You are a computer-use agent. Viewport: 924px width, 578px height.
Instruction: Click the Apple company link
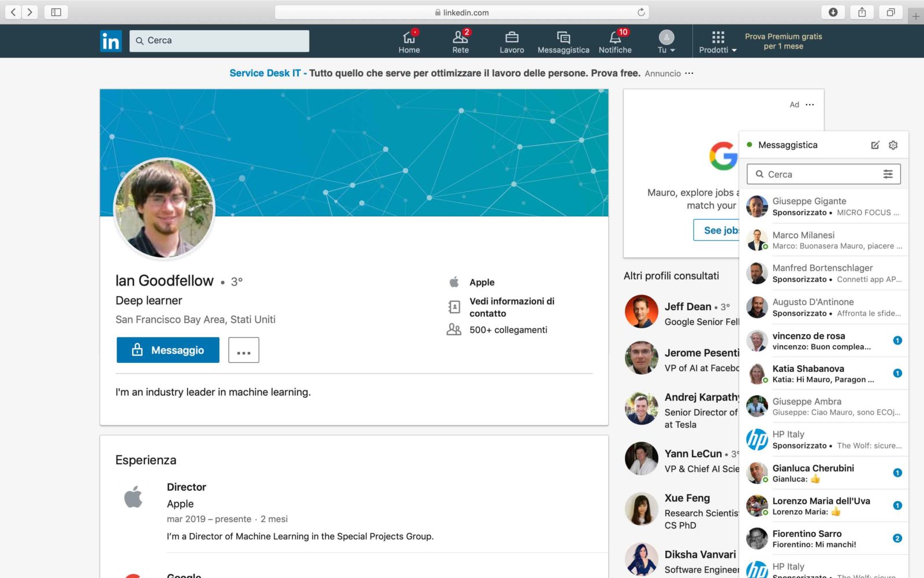tap(482, 283)
